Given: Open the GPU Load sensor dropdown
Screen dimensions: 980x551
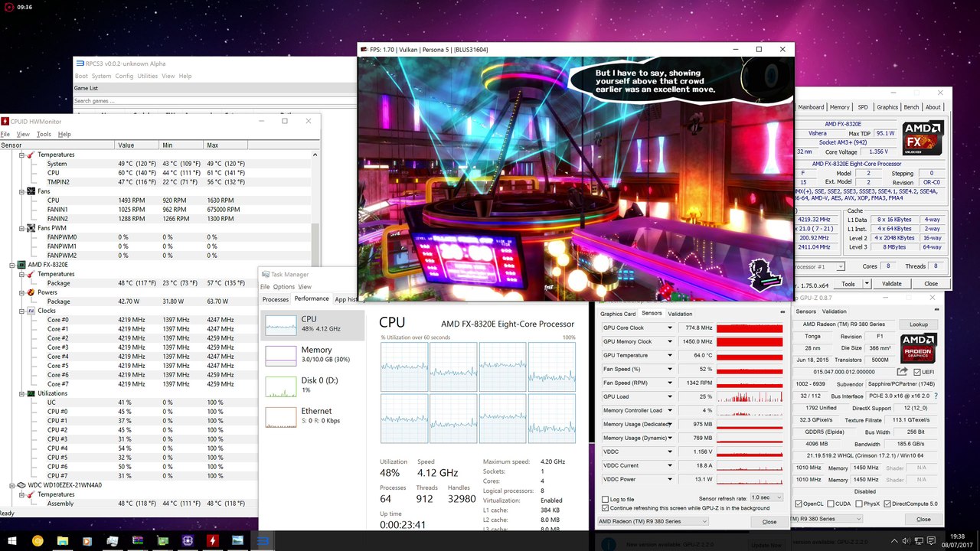Looking at the screenshot, I should 670,396.
